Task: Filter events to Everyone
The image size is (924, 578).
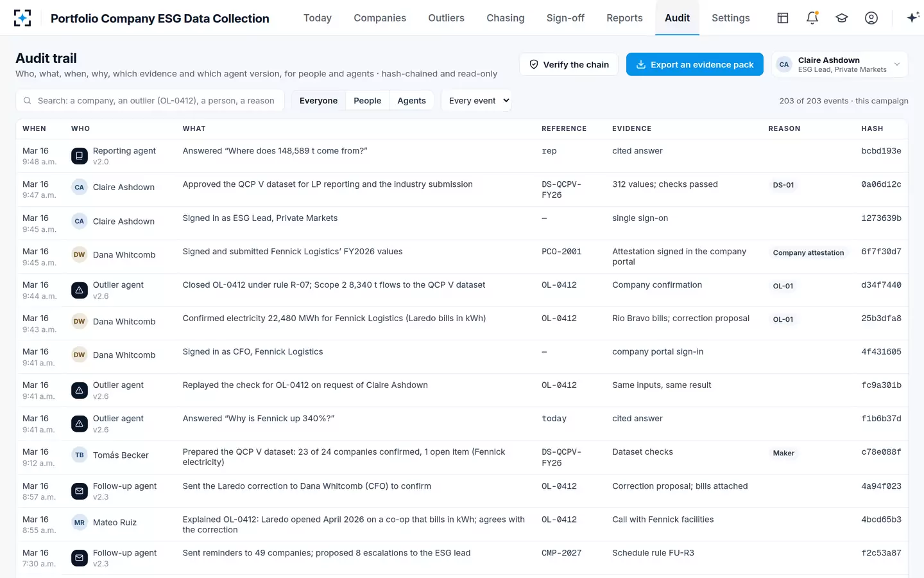Action: tap(318, 101)
